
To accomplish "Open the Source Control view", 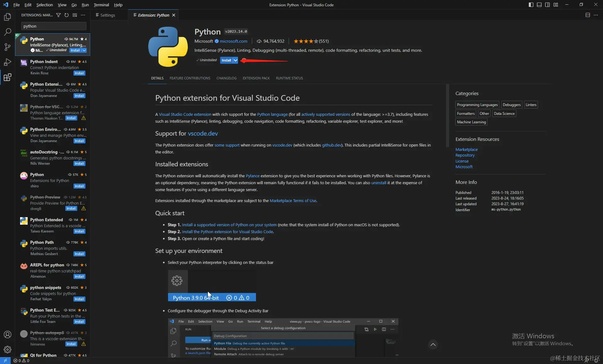I will (x=8, y=47).
